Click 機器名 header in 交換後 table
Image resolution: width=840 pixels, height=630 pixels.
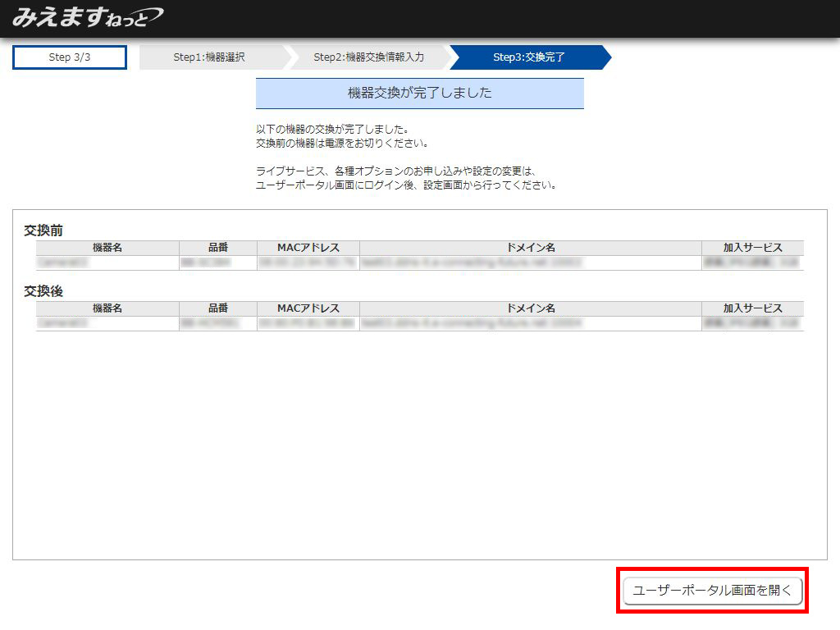107,308
